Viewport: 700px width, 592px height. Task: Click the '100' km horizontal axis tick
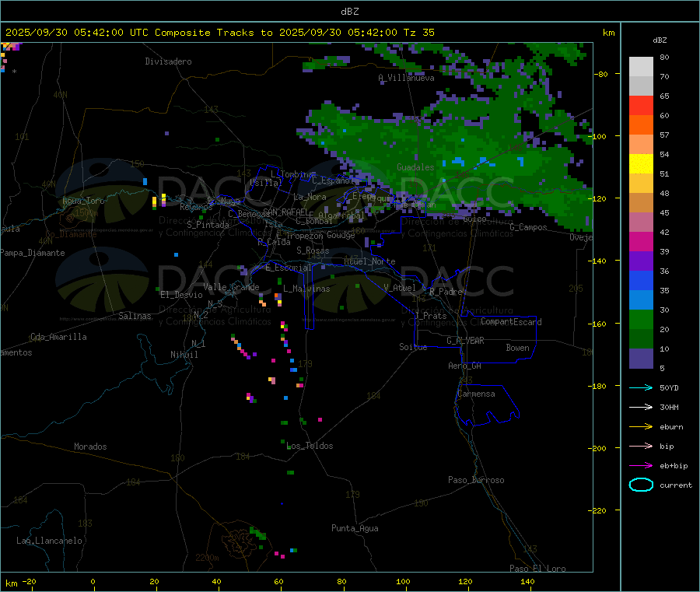pyautogui.click(x=403, y=581)
